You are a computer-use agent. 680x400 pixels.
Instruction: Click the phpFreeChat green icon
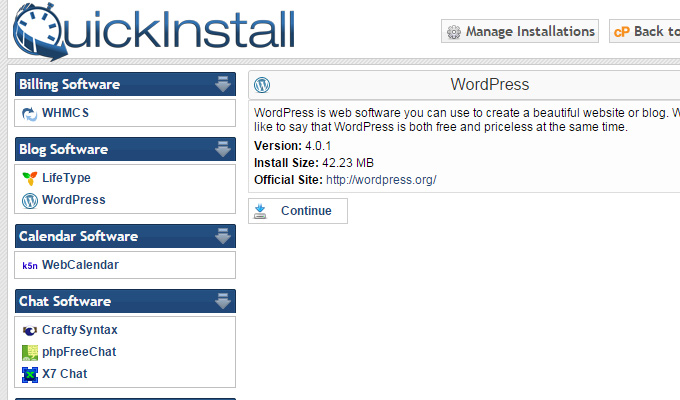tap(29, 352)
